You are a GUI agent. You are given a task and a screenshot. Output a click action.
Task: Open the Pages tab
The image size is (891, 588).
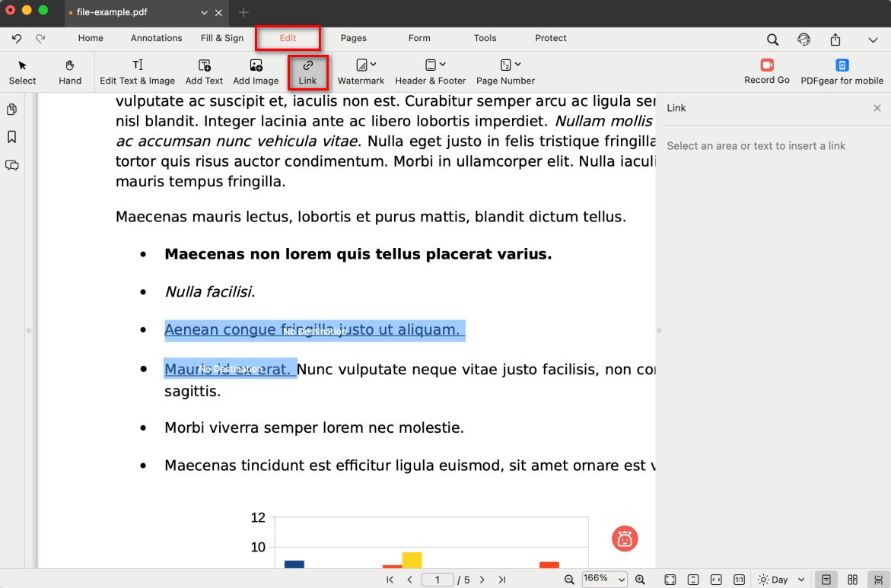[353, 38]
